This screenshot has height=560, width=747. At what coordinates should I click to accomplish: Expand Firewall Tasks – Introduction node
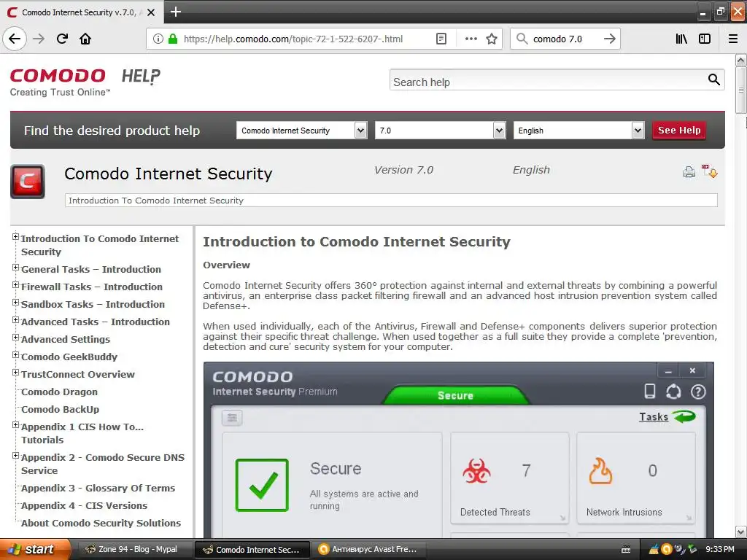(x=16, y=285)
